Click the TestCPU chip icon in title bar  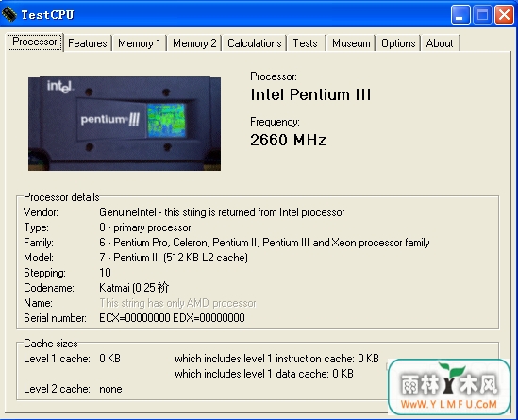point(8,14)
